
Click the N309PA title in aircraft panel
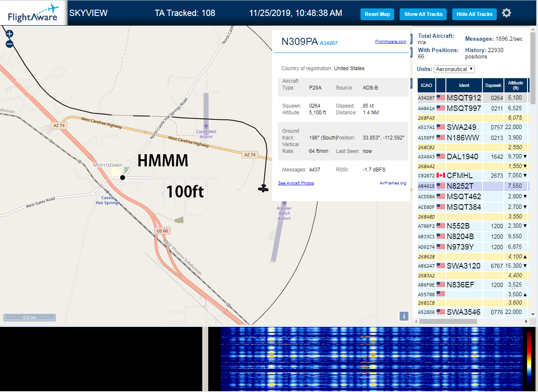point(299,41)
